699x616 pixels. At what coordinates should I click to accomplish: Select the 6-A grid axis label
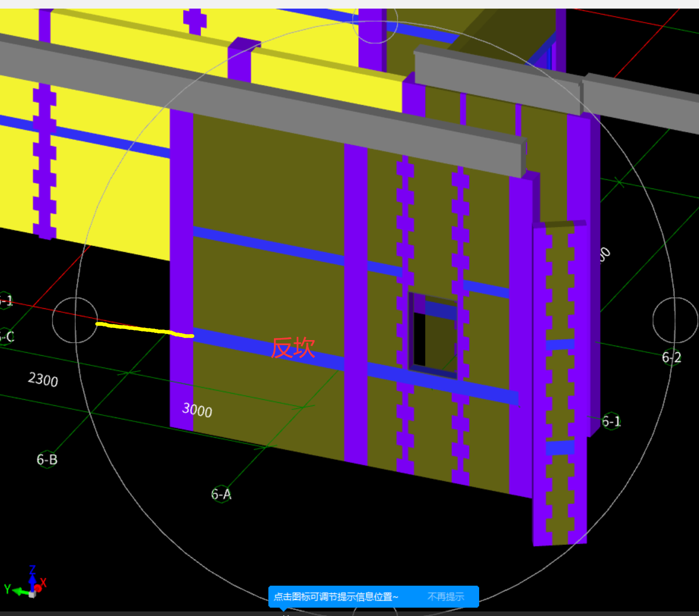(221, 494)
